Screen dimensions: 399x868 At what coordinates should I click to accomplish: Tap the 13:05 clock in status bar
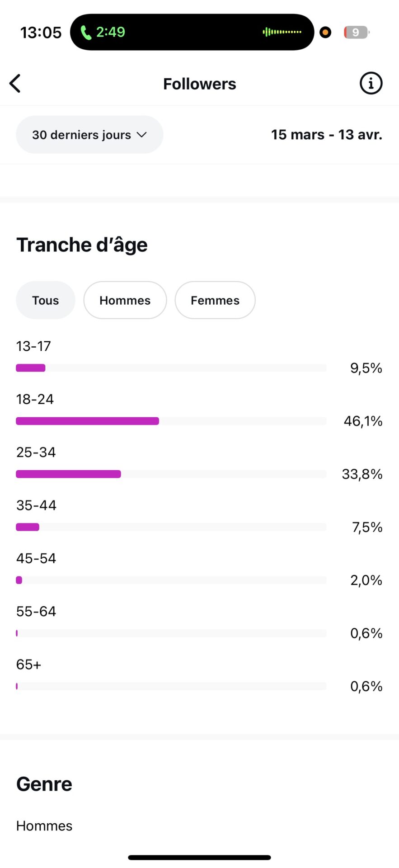tap(41, 33)
